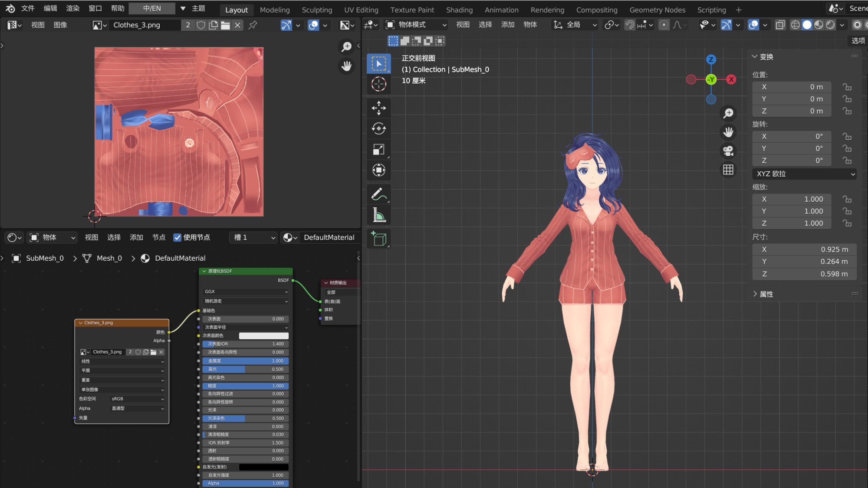Select the Rotate tool in viewport toolbar
This screenshot has width=868, height=488.
click(378, 129)
